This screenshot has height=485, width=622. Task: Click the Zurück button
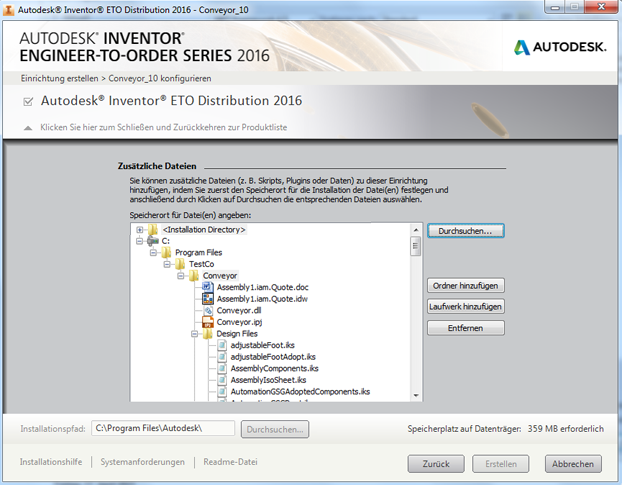436,464
